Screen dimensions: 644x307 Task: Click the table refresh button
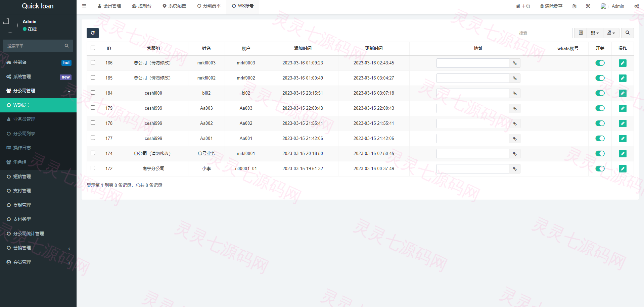click(93, 33)
